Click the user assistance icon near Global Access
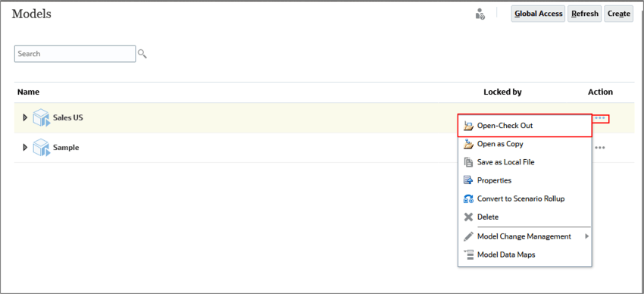644x294 pixels. click(480, 14)
